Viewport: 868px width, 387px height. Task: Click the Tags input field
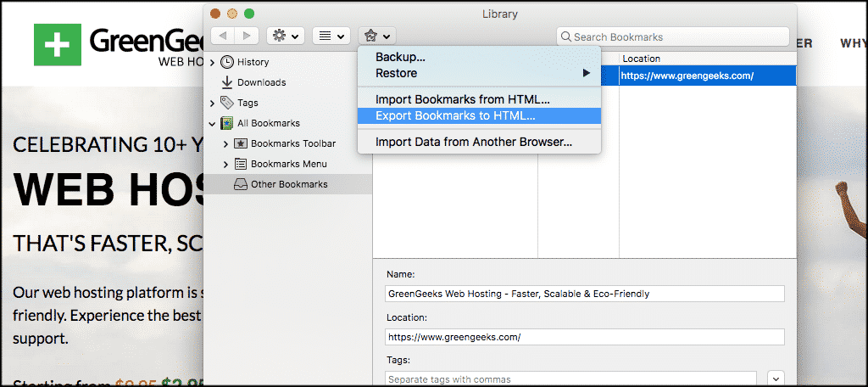(x=570, y=380)
